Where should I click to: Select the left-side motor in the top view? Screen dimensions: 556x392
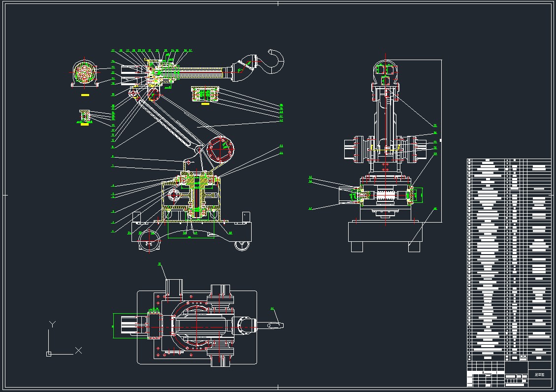(x=133, y=325)
